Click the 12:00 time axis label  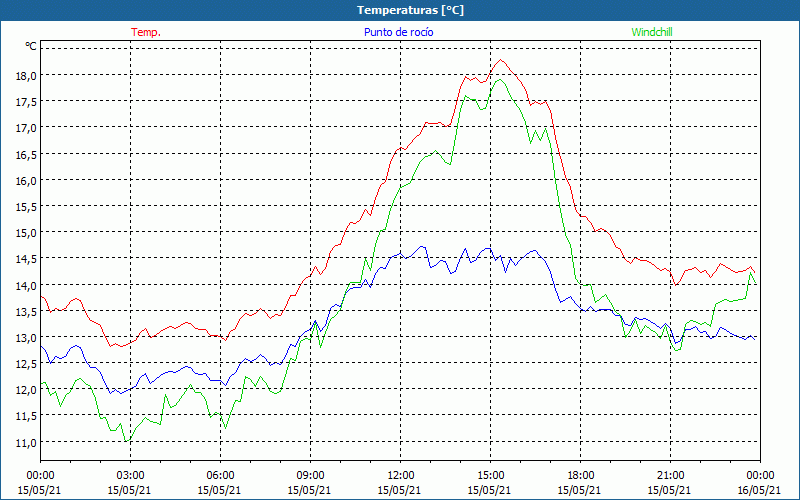point(401,476)
